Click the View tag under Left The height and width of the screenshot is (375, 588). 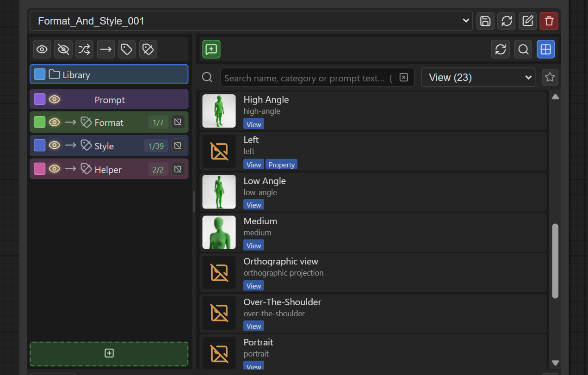tap(254, 165)
